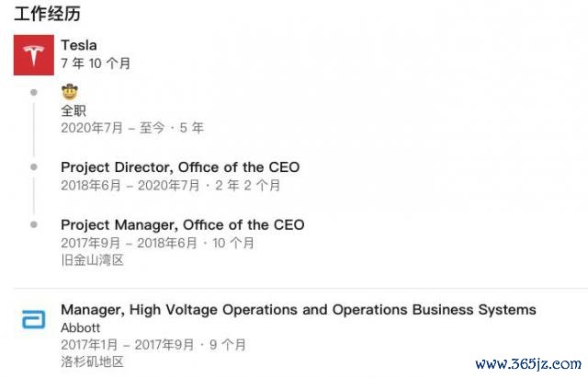Viewport: 588px width, 378px height.
Task: Click the Tesla total tenure 7 年 10 个月
Action: coord(96,63)
